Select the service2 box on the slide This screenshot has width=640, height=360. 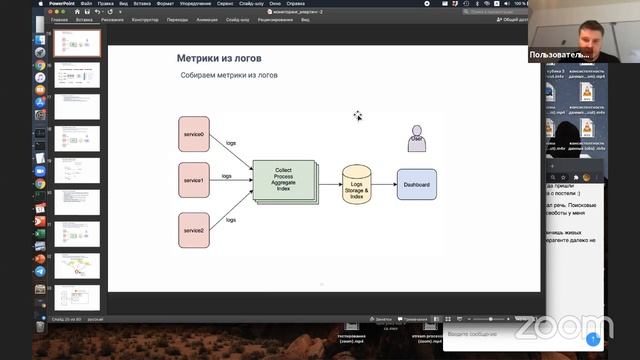pyautogui.click(x=194, y=230)
